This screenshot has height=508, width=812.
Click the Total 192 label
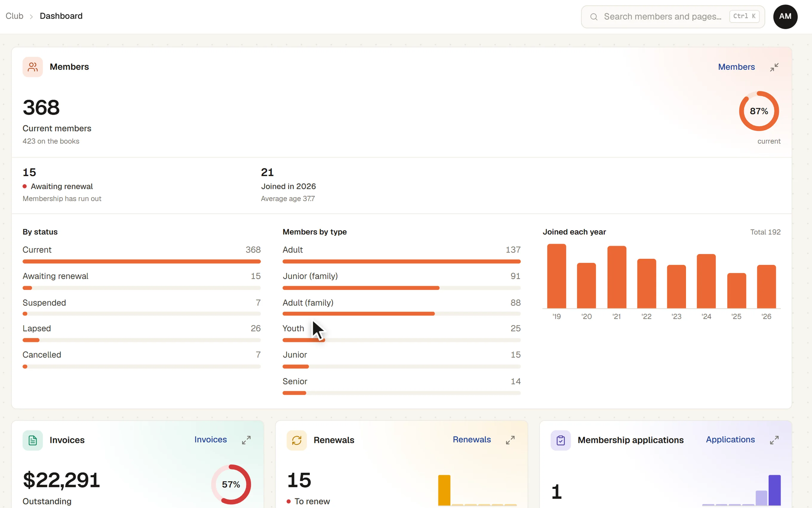765,232
